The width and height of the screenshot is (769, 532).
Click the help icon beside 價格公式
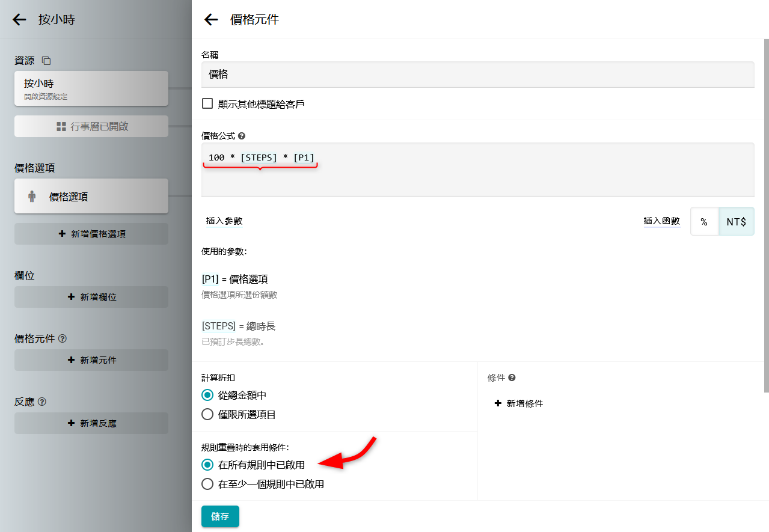click(x=242, y=136)
